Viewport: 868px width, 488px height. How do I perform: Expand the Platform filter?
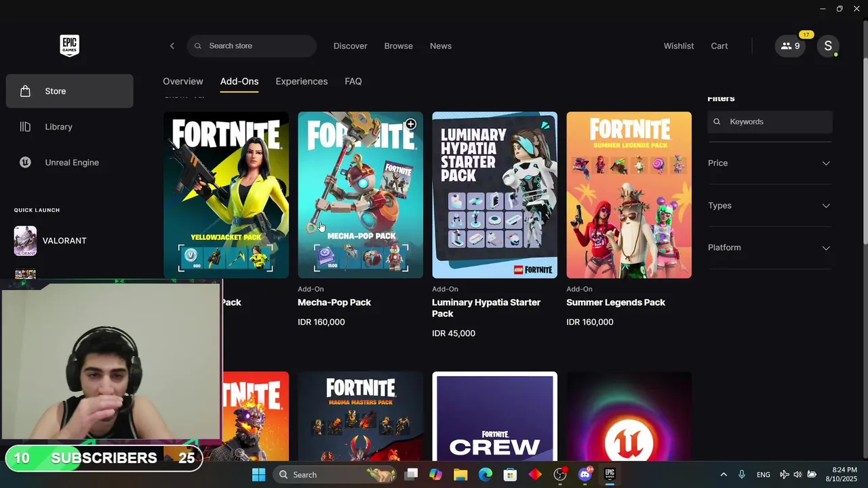[x=770, y=247]
